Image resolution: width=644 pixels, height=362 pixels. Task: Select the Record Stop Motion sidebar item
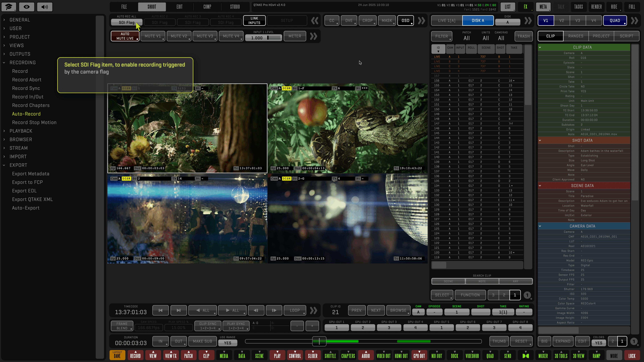click(x=34, y=122)
